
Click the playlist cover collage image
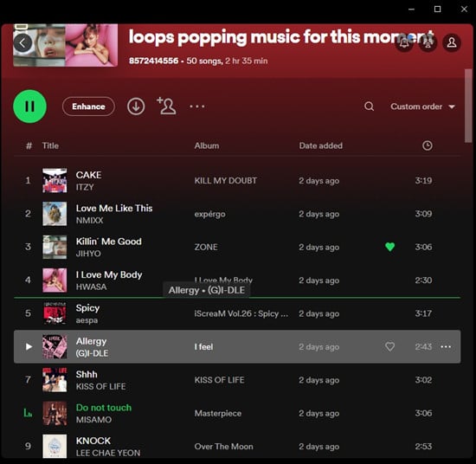(65, 45)
